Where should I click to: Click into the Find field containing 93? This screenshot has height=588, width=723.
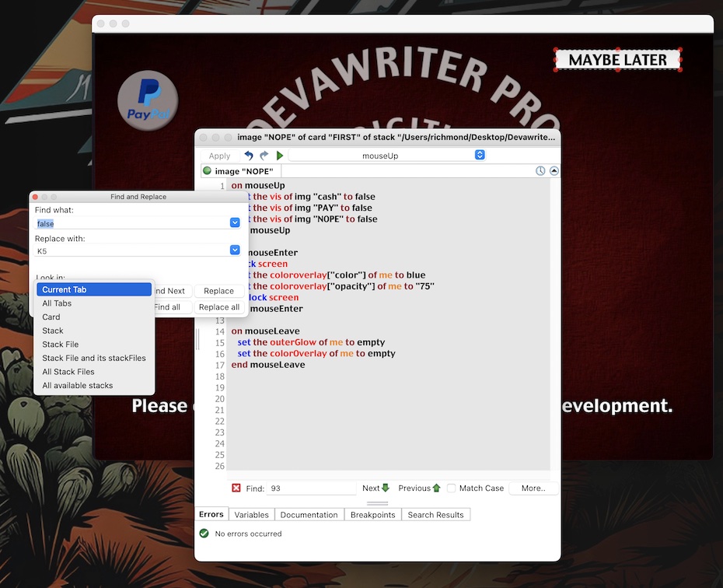coord(311,488)
